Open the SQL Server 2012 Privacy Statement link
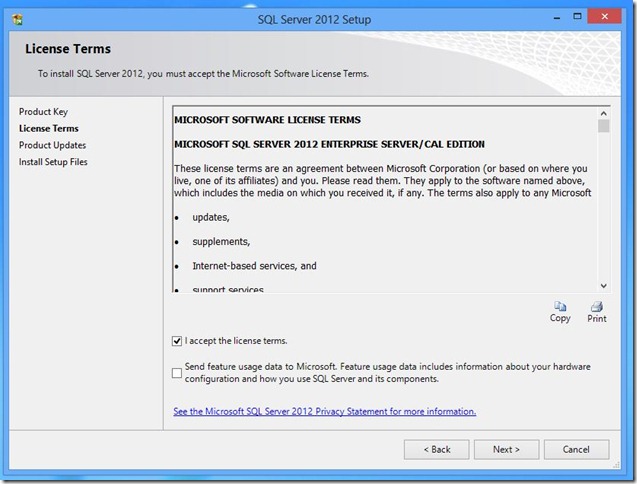The height and width of the screenshot is (484, 637). [325, 411]
